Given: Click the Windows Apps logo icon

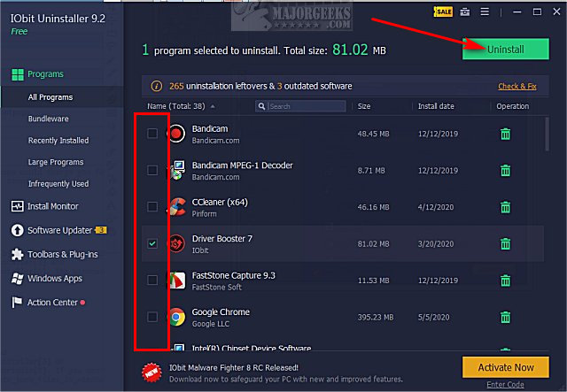Looking at the screenshot, I should click(x=17, y=278).
